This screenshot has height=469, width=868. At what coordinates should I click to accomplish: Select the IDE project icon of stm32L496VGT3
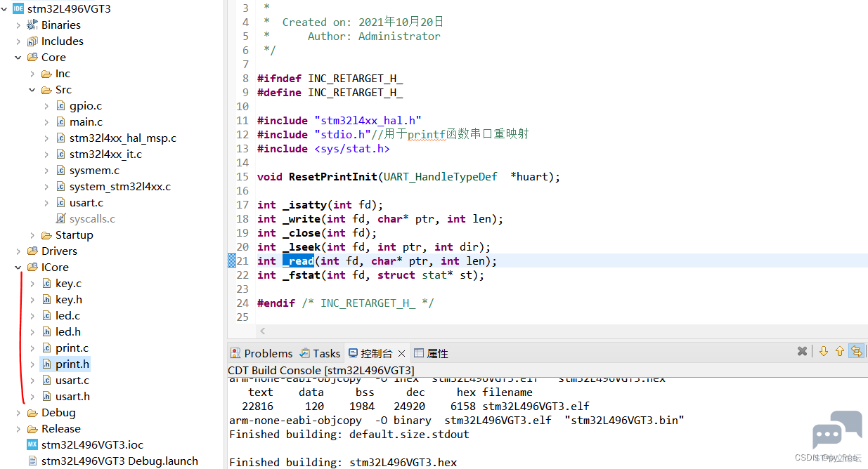18,9
